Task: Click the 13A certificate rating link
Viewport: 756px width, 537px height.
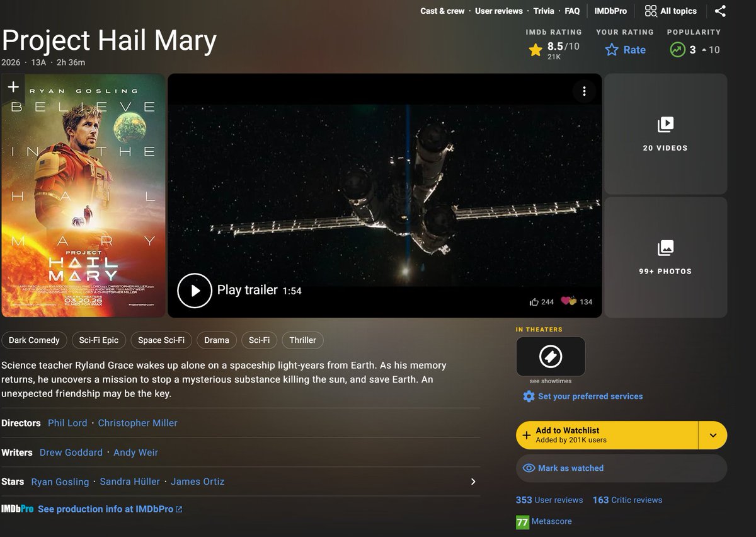Action: (38, 62)
